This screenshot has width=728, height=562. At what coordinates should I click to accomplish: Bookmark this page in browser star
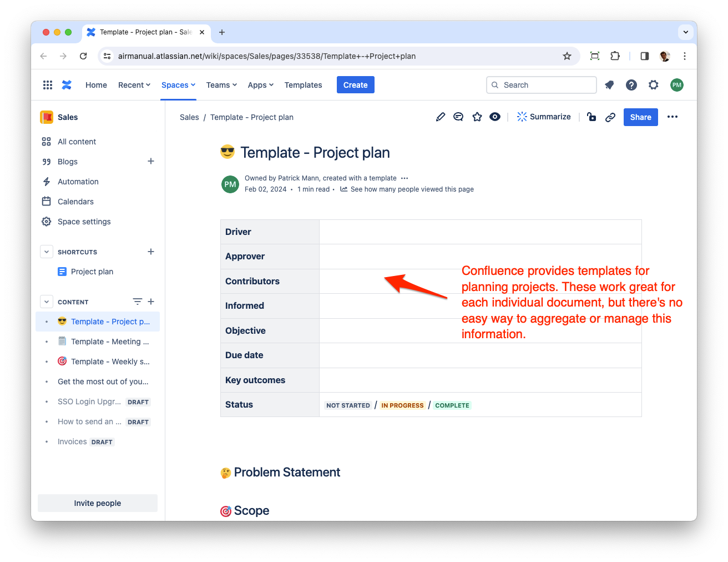567,56
